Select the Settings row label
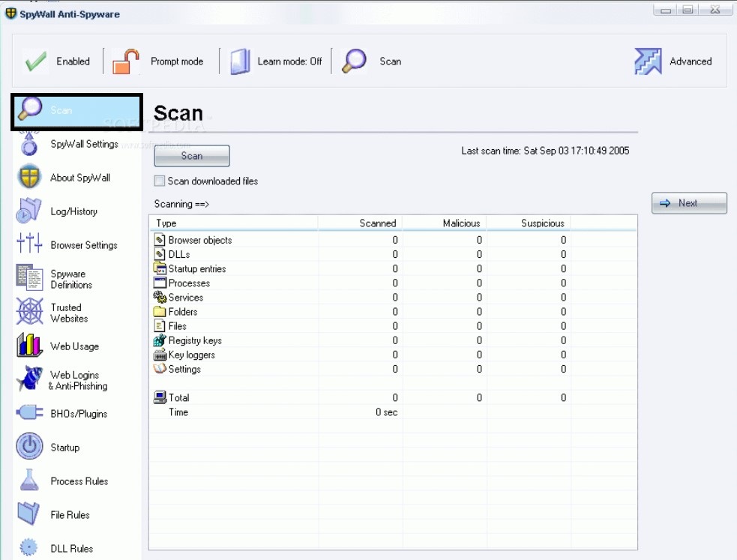Viewport: 737px width, 560px height. click(x=184, y=370)
